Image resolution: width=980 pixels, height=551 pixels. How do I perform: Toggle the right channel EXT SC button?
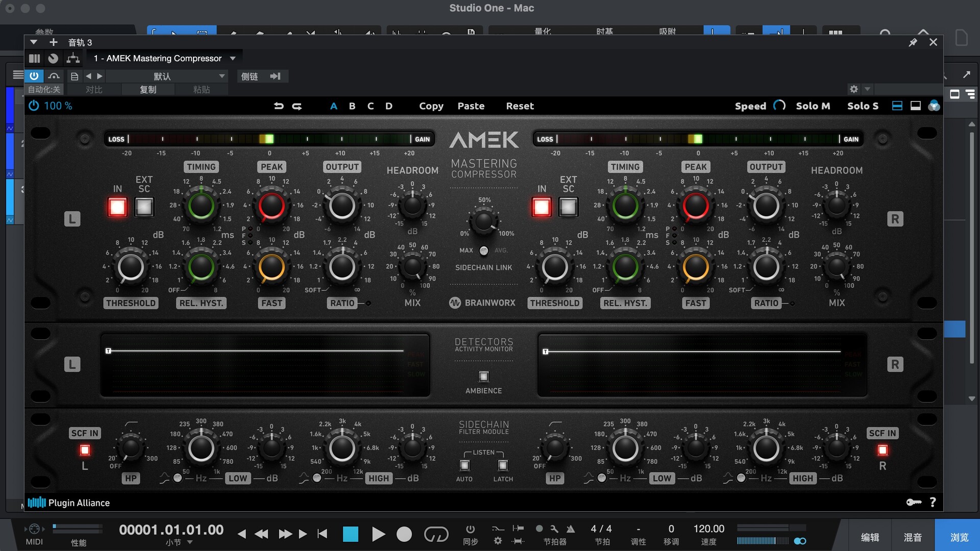click(568, 207)
